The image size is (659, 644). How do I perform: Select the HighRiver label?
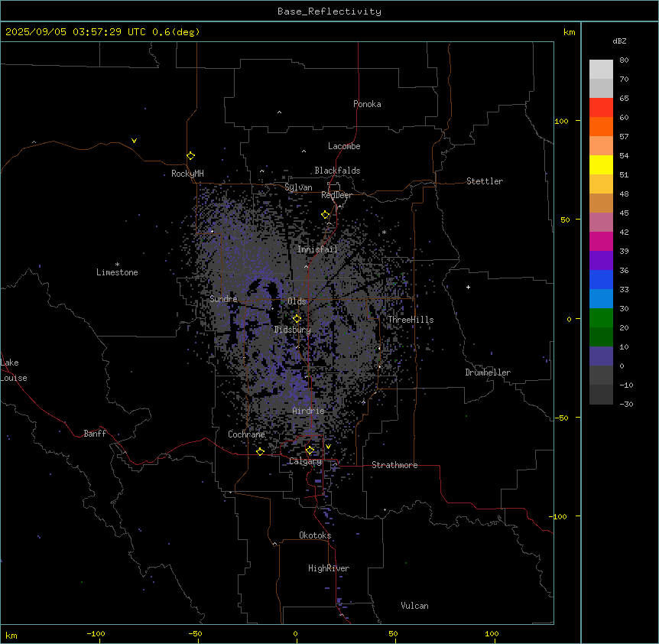(329, 568)
